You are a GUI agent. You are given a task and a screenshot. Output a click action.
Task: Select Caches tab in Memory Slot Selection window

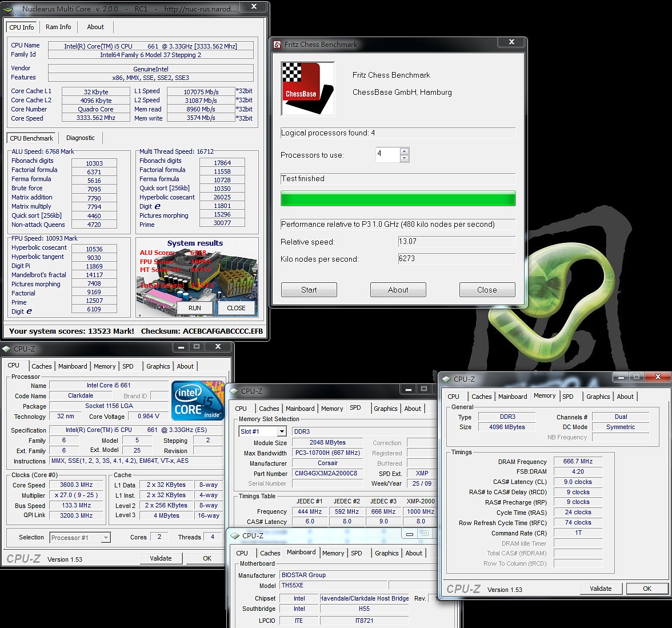[269, 409]
